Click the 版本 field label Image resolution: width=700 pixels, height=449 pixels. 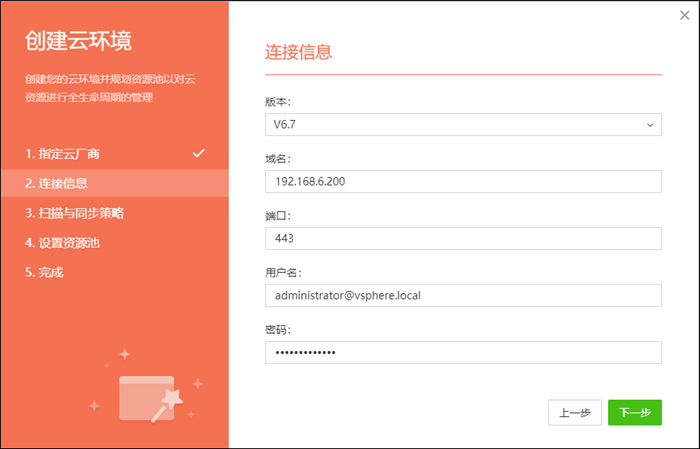click(x=279, y=101)
